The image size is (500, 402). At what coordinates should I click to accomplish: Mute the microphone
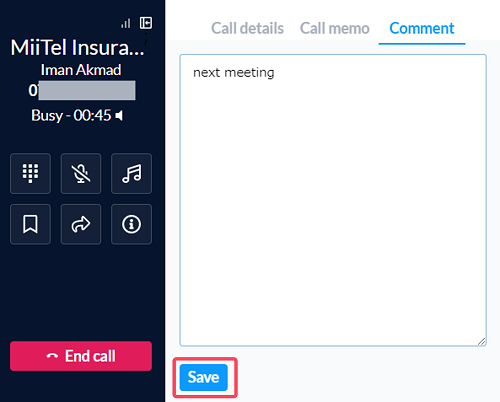81,173
